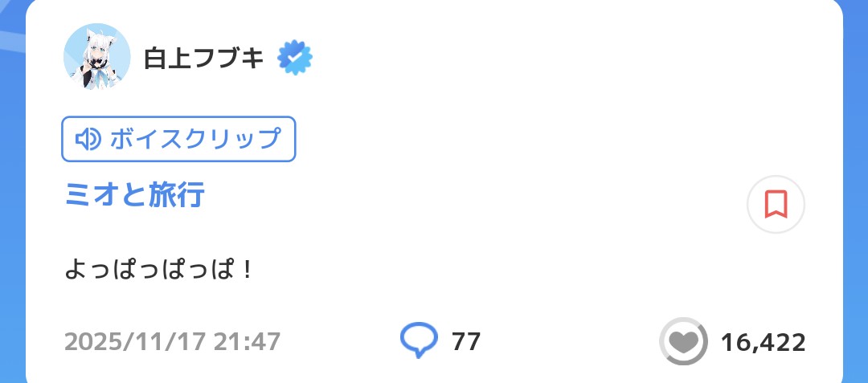Click the like count 16,422
Screen dimensions: 868x383
click(763, 343)
